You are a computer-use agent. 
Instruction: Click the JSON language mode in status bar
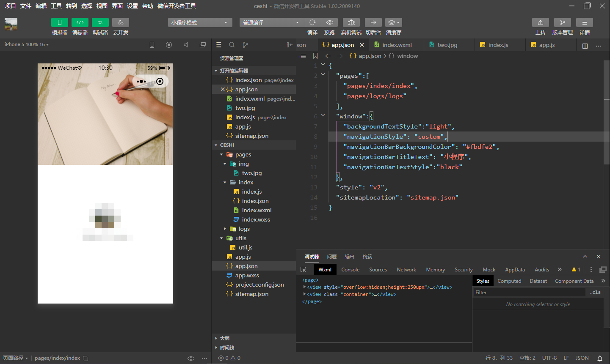(582, 358)
